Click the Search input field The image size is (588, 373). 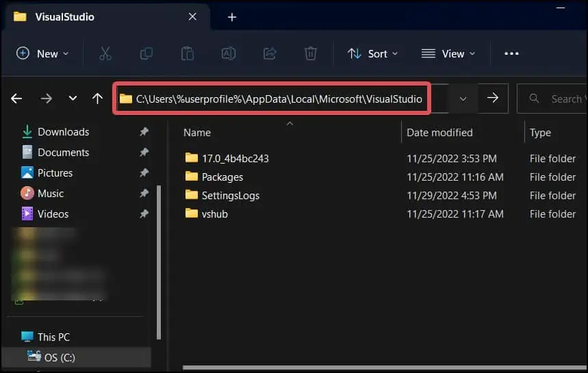point(552,99)
